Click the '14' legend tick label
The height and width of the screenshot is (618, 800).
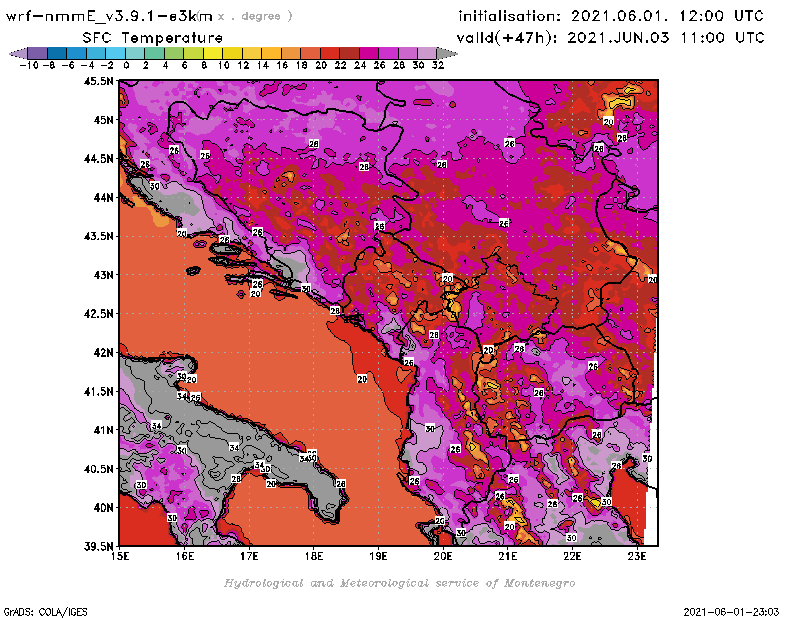(x=263, y=65)
